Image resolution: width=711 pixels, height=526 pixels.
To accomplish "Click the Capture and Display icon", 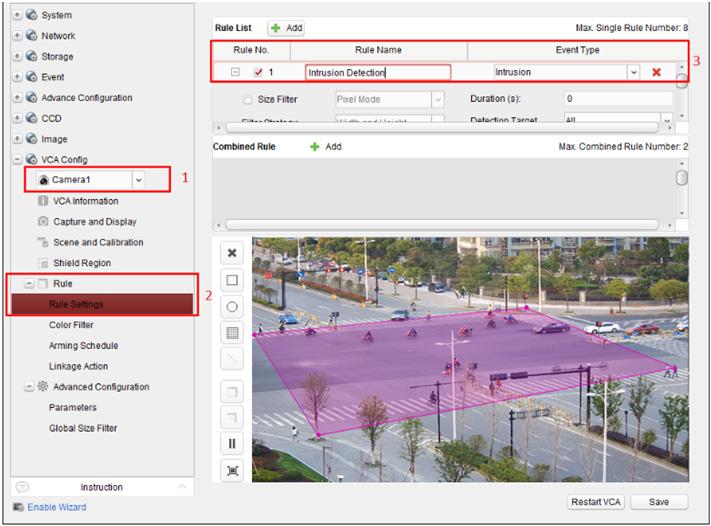I will click(x=43, y=221).
